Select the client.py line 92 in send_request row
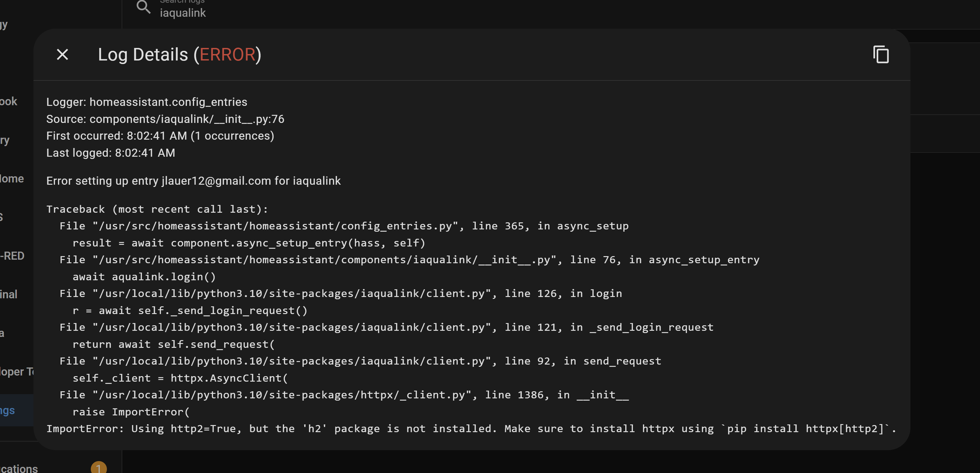980x473 pixels. 360,361
